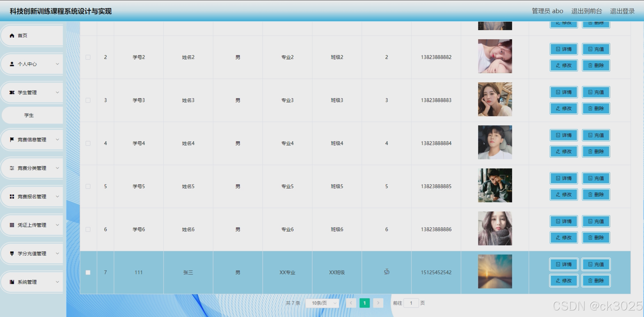Click 详情 button for 姓名3 row
This screenshot has width=644, height=317.
(564, 92)
